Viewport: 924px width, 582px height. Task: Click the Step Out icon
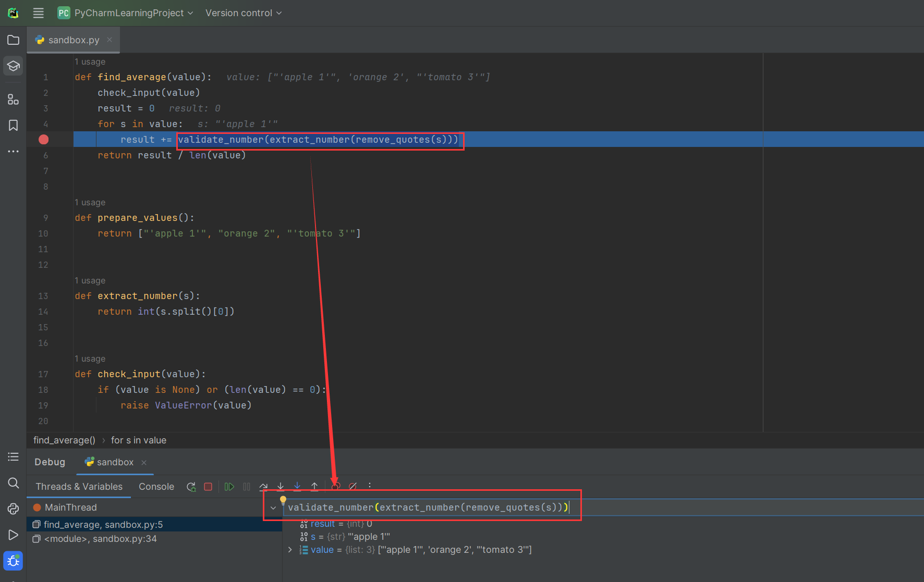point(314,487)
